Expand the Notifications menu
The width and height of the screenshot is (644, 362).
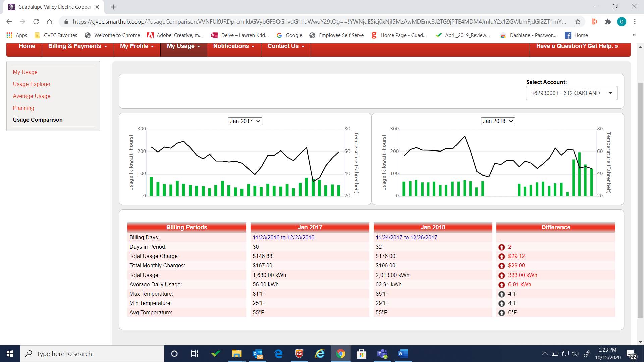[x=234, y=46]
